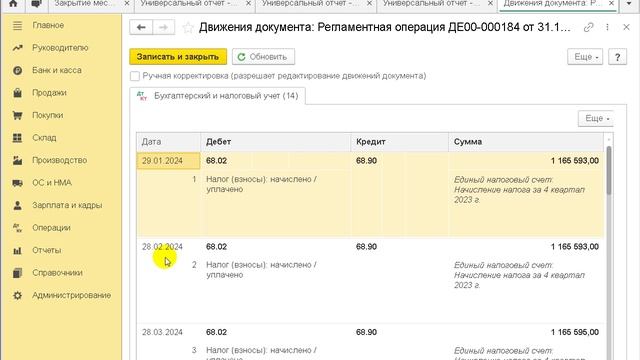The width and height of the screenshot is (640, 360).
Task: Click the table vertical scrollbar thumb
Action: point(609,171)
